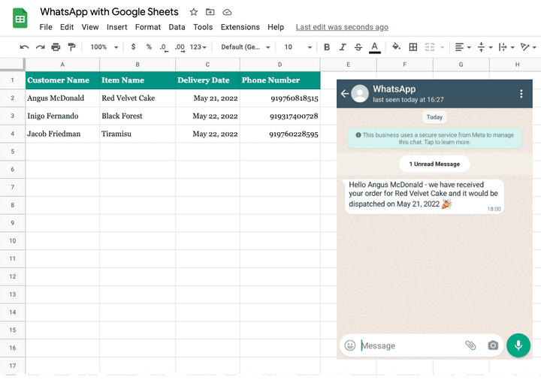The height and width of the screenshot is (392, 541).
Task: Open the Help menu
Action: (276, 27)
